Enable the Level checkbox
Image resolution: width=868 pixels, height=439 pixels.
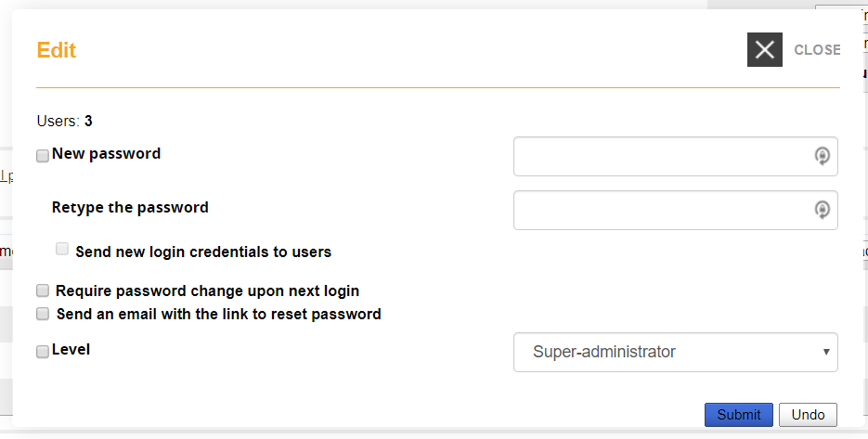(x=43, y=352)
